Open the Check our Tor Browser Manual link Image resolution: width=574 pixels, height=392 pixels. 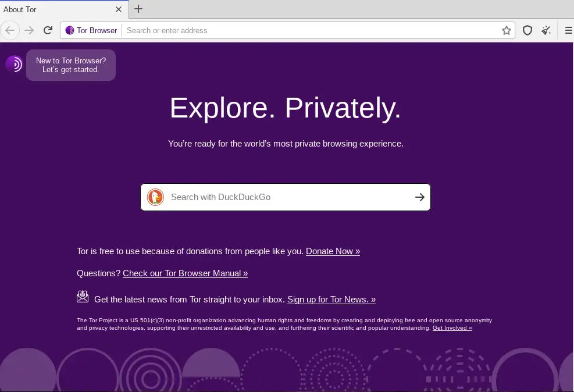coord(186,273)
